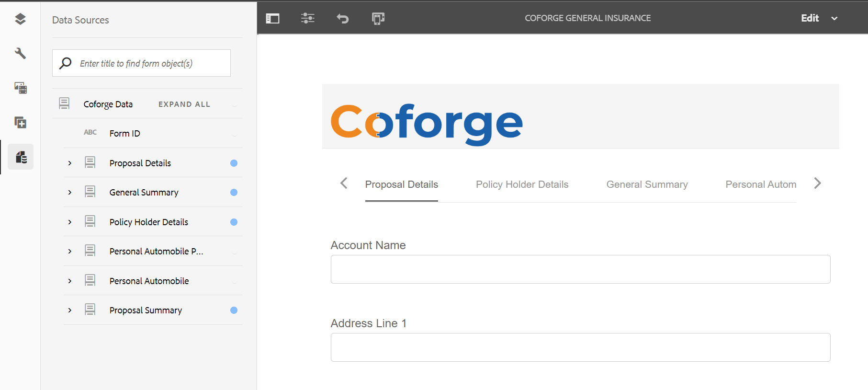
Task: Expand the Personal Automobile tree node
Action: click(70, 281)
